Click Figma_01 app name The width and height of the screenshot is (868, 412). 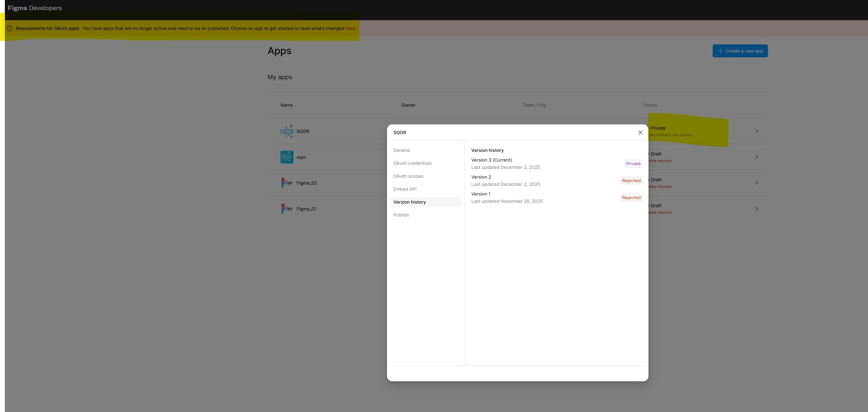pos(306,209)
